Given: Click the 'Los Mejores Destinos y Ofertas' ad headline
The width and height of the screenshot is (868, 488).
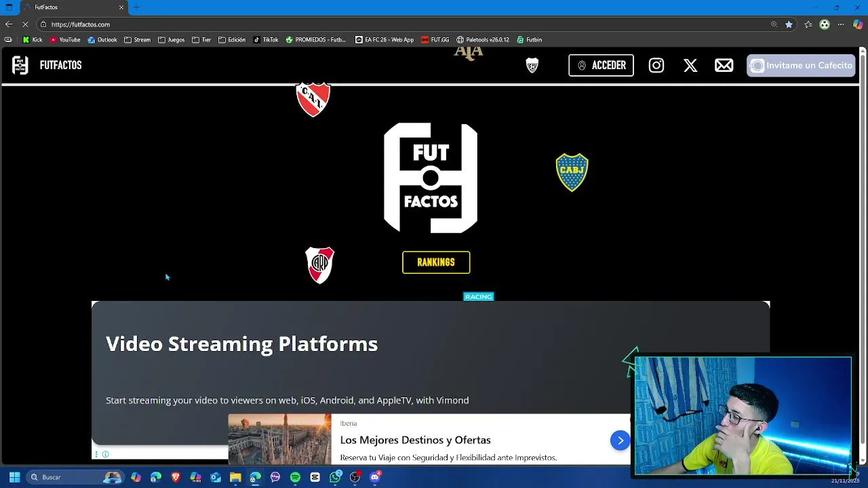Looking at the screenshot, I should [x=415, y=440].
